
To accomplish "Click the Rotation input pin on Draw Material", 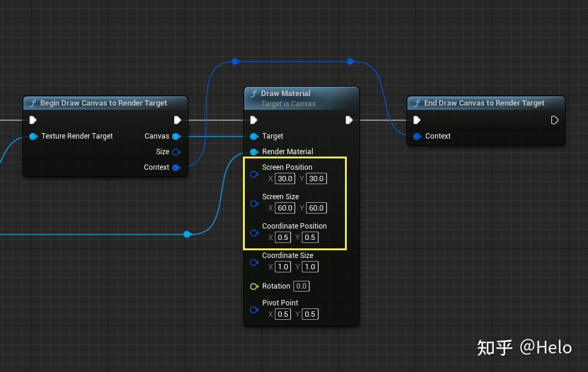I will (254, 286).
